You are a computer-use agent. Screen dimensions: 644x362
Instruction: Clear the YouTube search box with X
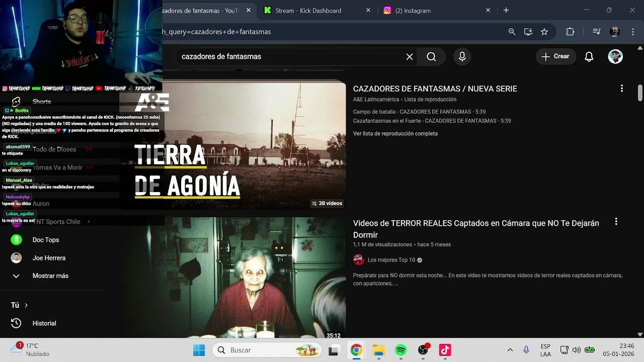410,57
